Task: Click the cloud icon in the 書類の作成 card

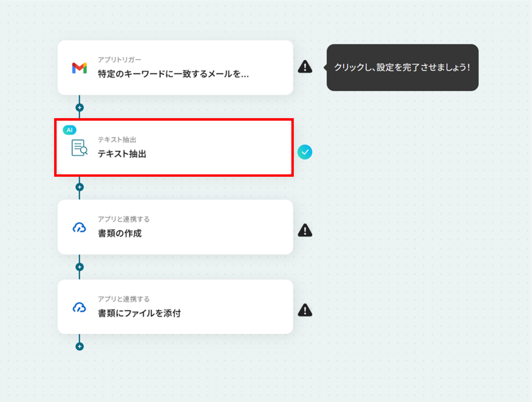Action: click(79, 228)
